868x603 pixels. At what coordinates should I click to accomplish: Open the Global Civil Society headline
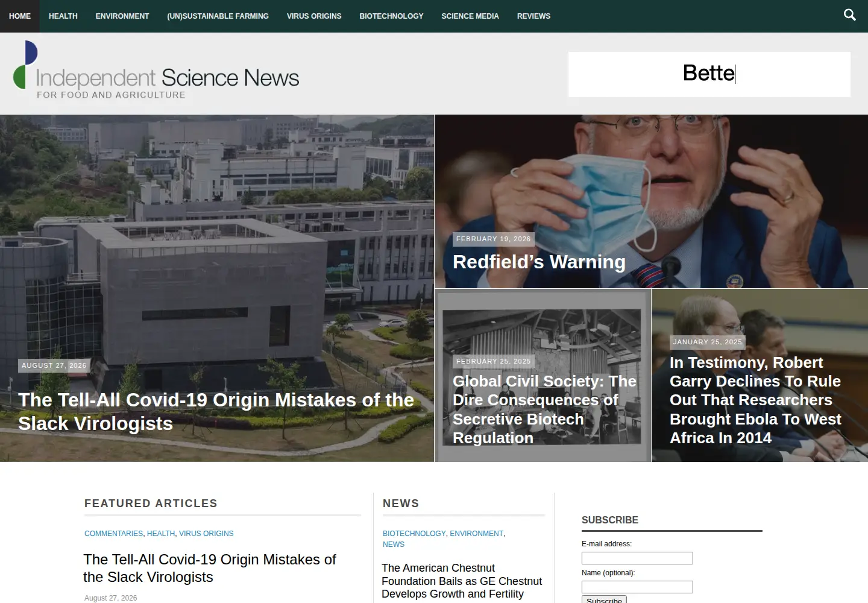(x=544, y=409)
